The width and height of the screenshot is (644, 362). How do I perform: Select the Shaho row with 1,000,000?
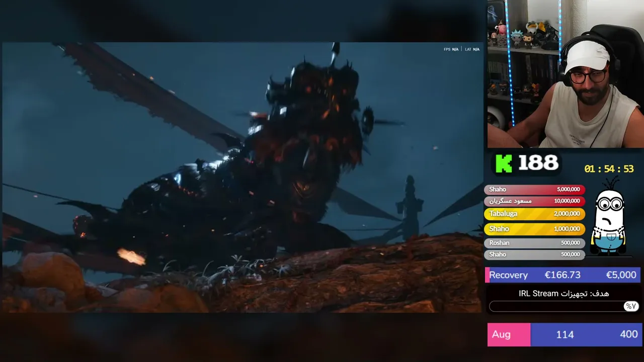pos(534,229)
